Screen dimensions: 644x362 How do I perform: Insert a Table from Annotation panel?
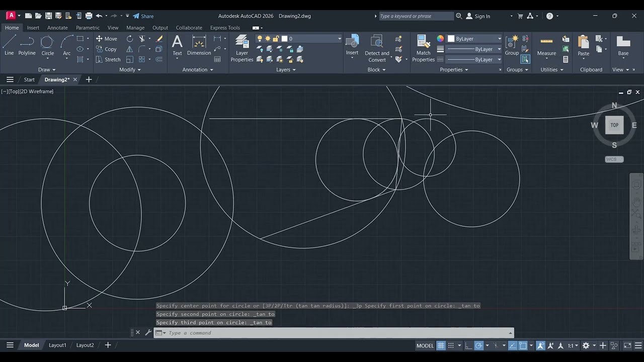(217, 59)
